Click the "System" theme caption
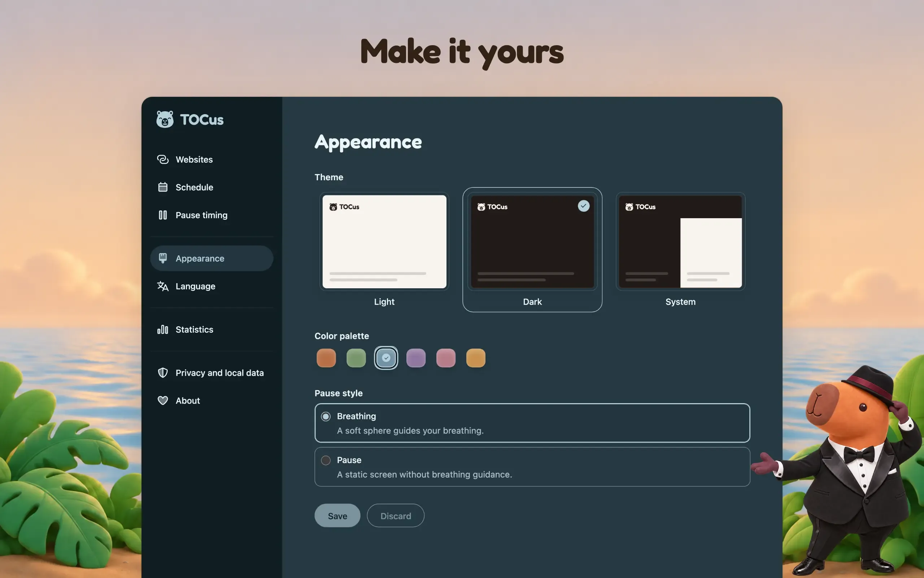Viewport: 924px width, 578px height. pyautogui.click(x=680, y=302)
